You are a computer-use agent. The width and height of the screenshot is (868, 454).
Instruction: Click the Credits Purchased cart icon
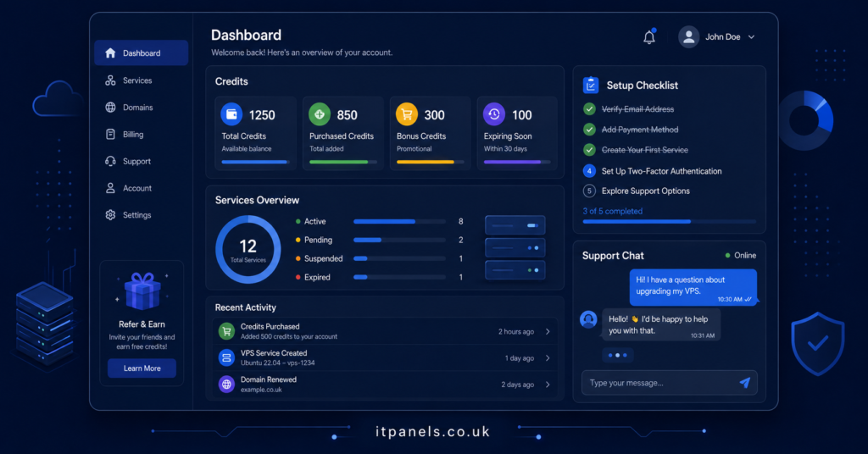tap(226, 331)
